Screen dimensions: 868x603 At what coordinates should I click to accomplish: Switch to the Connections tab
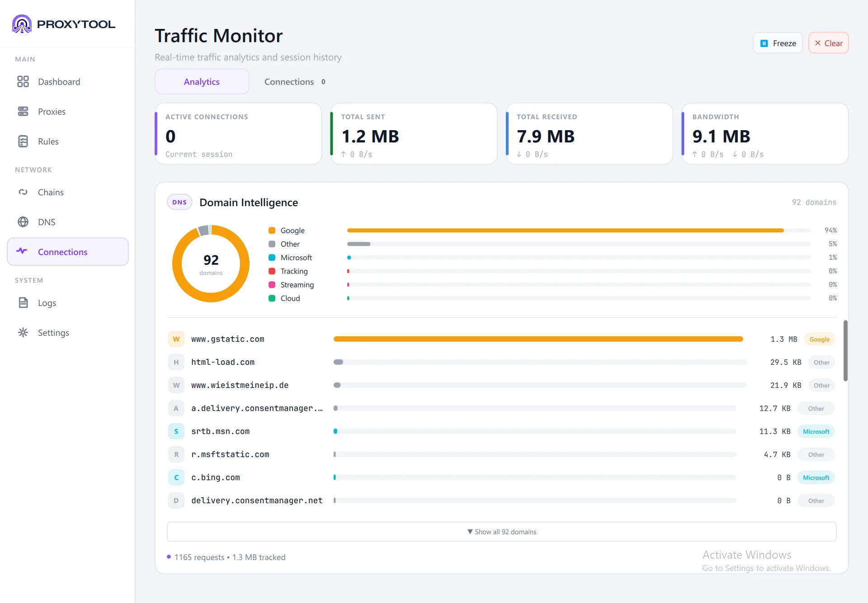[x=295, y=82]
